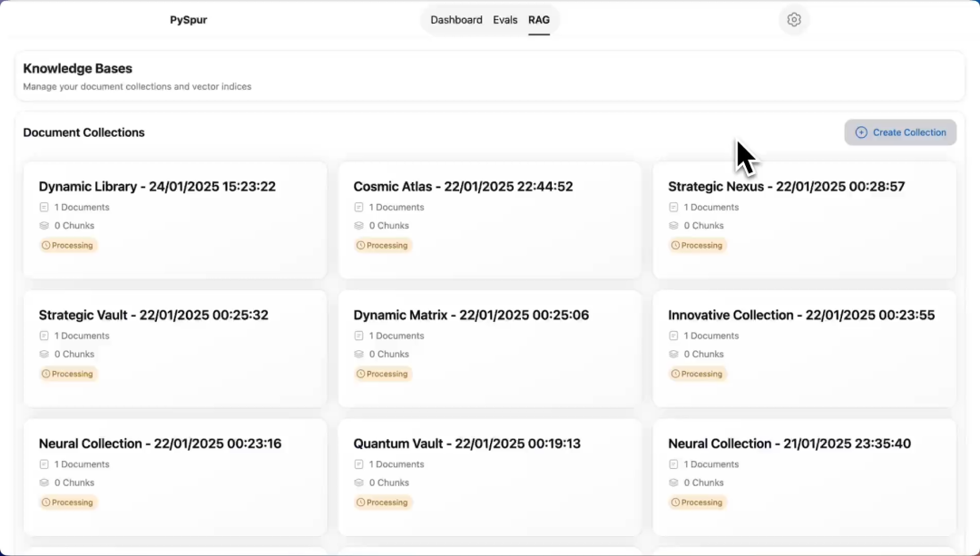Image resolution: width=980 pixels, height=556 pixels.
Task: Click clock icon in Strategic Nexus Processing badge
Action: (675, 246)
